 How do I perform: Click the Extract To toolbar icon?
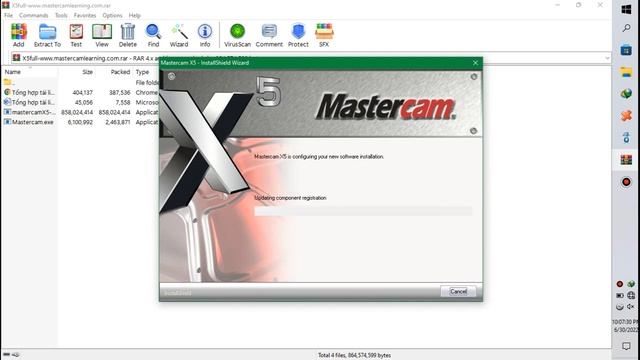(47, 35)
